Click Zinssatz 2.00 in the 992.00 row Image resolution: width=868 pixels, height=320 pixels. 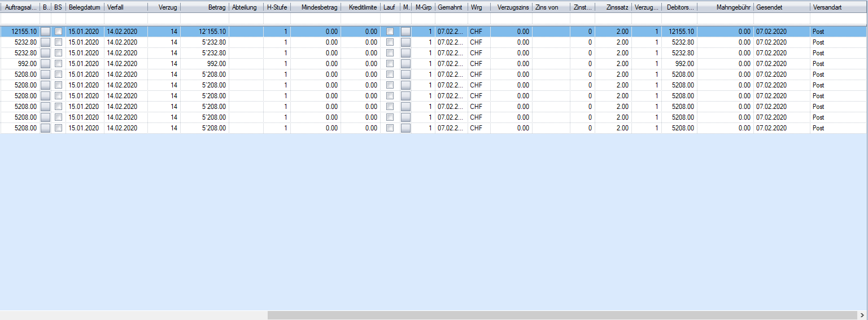coord(613,64)
